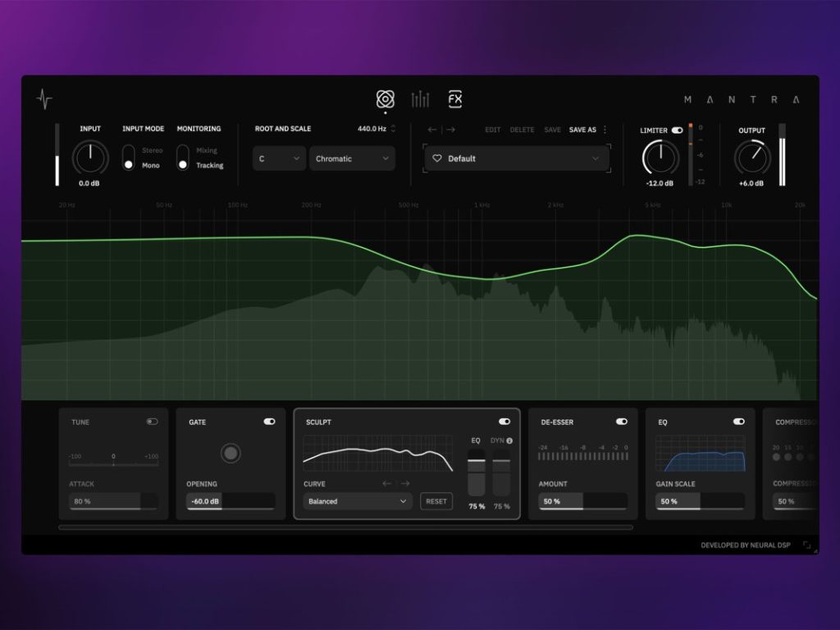The height and width of the screenshot is (630, 840).
Task: Open the FX view using the FX icon
Action: [454, 98]
